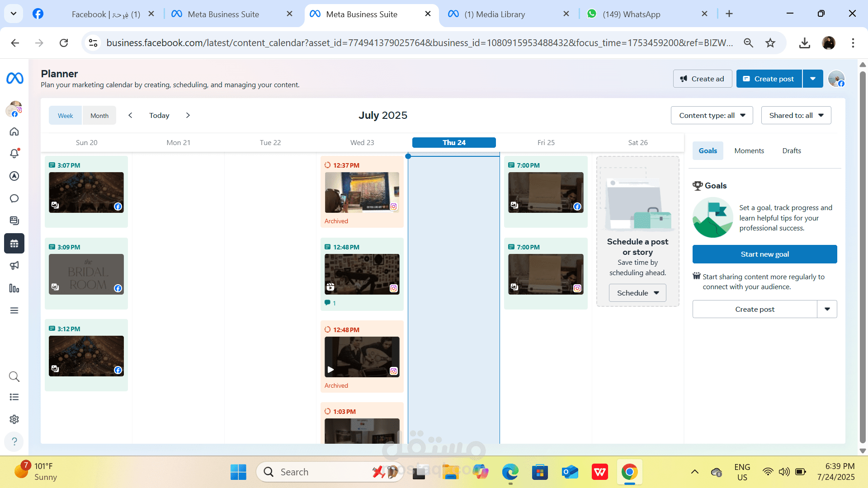This screenshot has height=488, width=868.
Task: Go to the next week arrow
Action: [x=188, y=115]
